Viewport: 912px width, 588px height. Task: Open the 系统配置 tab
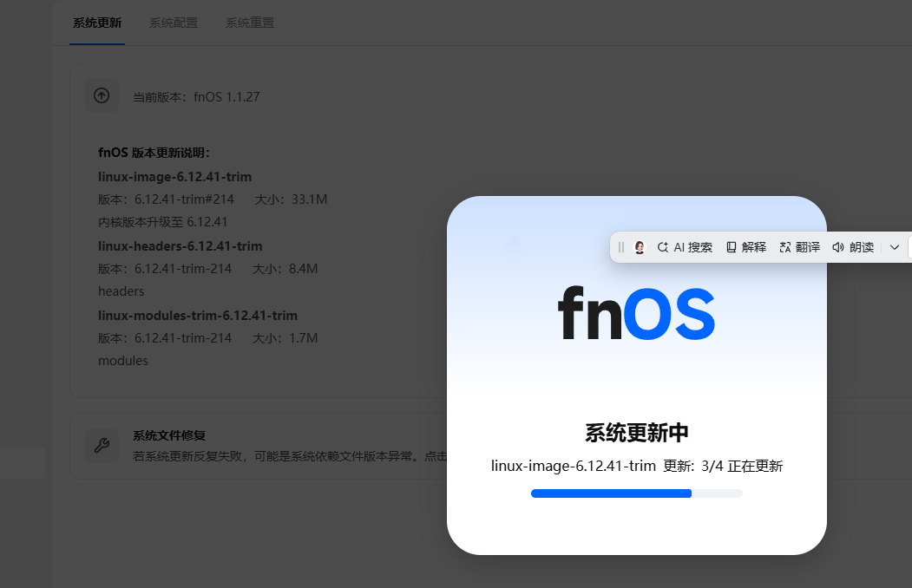(x=174, y=23)
